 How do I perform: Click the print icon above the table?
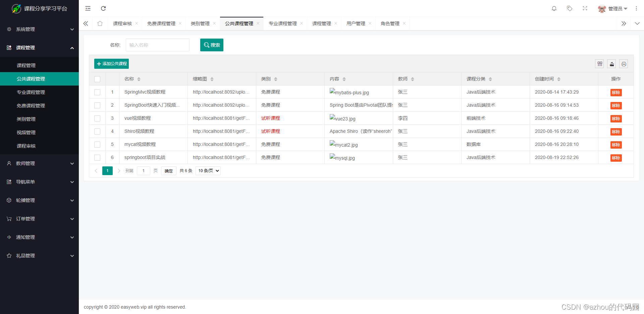pos(624,64)
